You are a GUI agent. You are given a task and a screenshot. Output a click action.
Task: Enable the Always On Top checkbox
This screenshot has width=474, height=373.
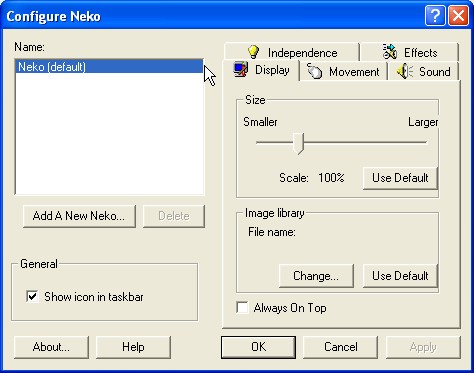[x=242, y=307]
